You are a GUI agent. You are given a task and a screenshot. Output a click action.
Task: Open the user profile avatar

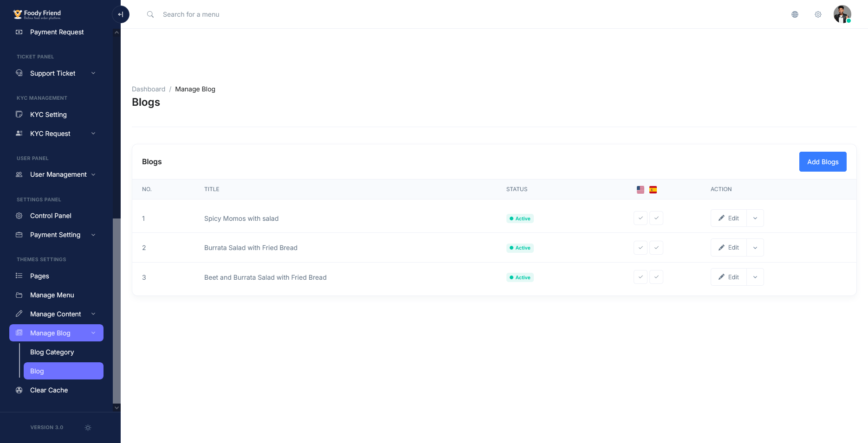(842, 14)
